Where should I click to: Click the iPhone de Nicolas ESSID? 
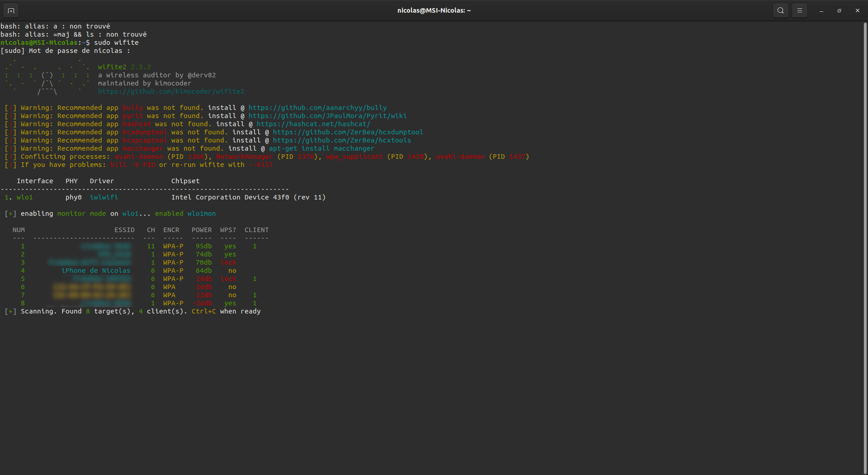tap(96, 271)
